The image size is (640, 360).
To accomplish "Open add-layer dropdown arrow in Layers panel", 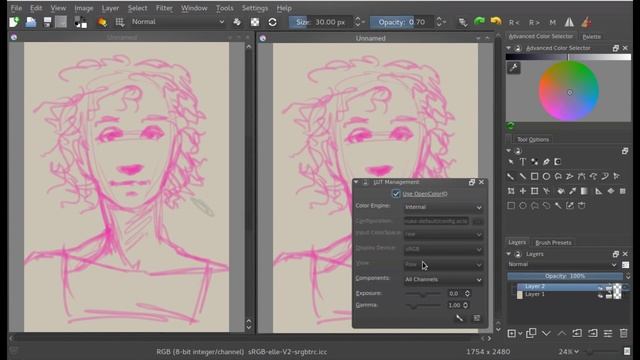I will coord(520,334).
